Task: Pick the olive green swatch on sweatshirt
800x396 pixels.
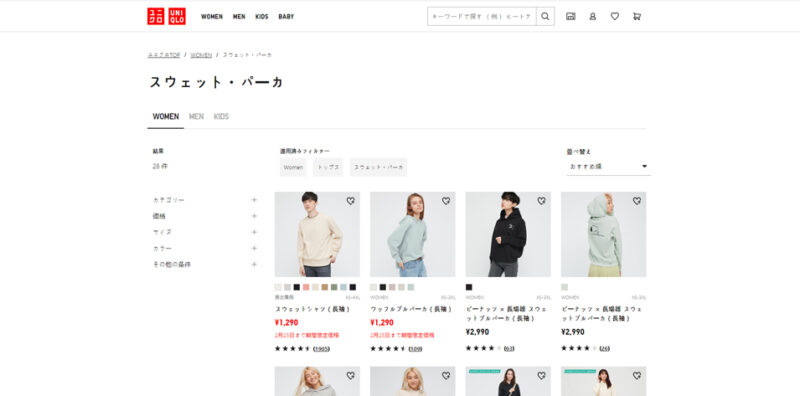Action: [334, 287]
